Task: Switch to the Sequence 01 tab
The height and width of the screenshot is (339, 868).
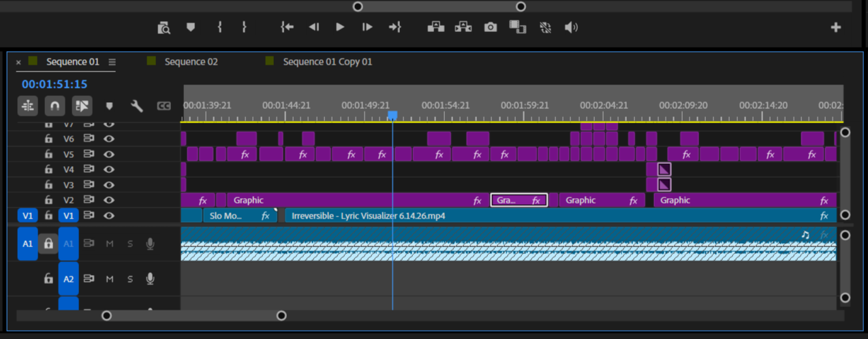Action: coord(72,61)
